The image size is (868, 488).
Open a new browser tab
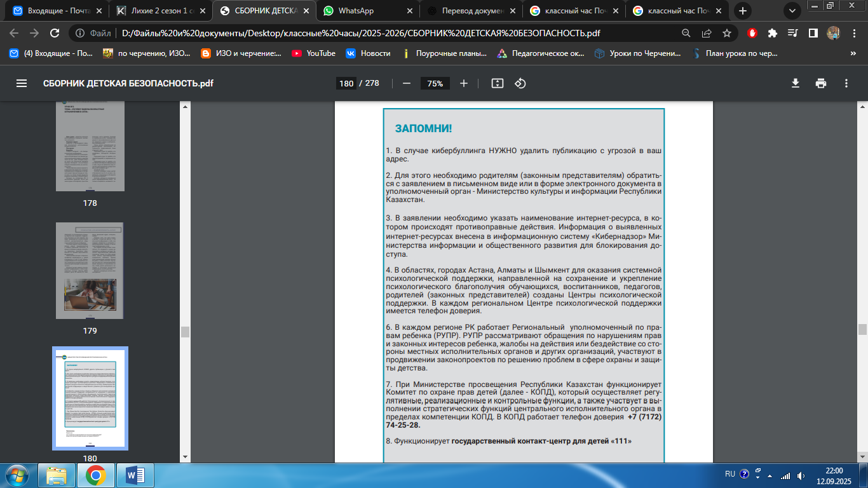742,11
